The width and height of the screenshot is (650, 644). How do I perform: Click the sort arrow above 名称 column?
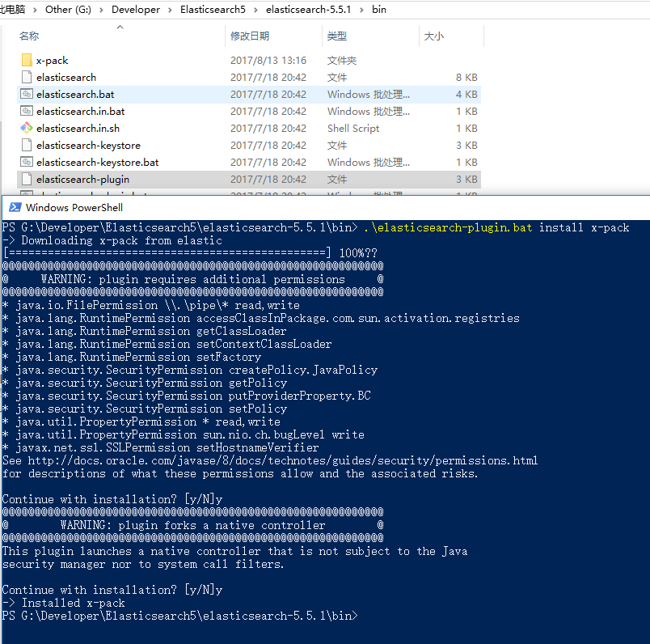pos(120,28)
